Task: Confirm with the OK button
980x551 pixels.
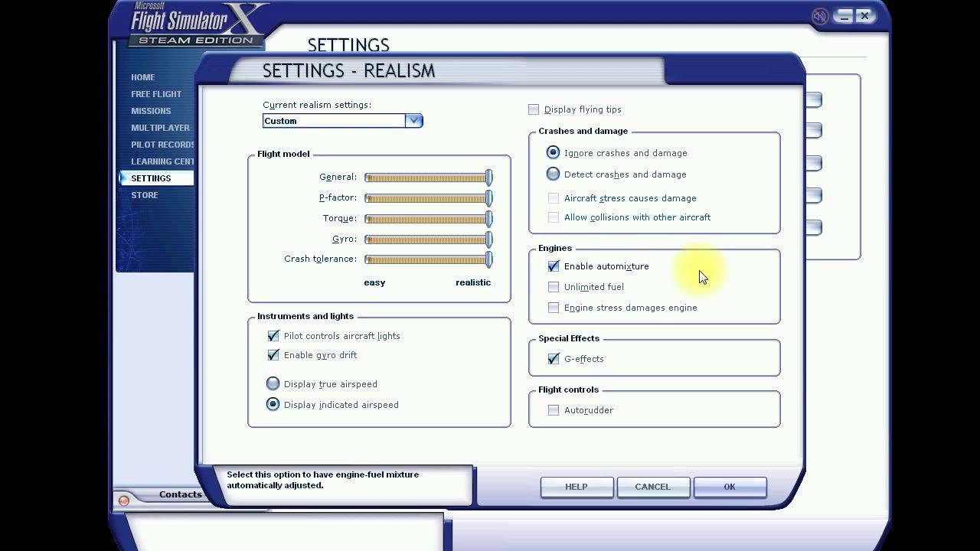Action: [730, 487]
